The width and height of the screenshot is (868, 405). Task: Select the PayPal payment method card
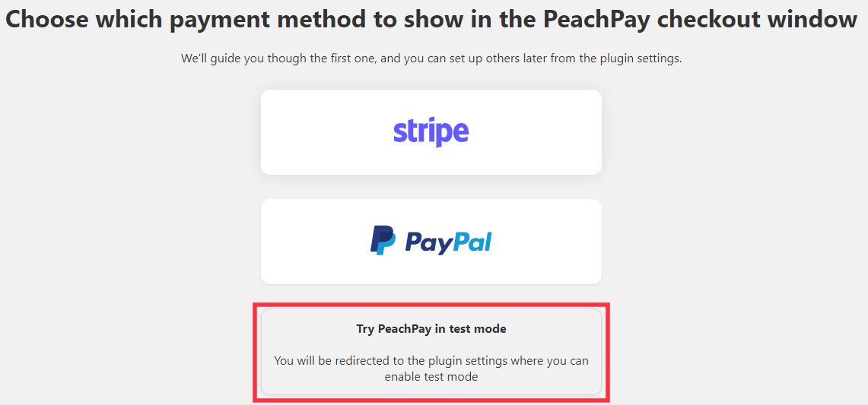tap(431, 242)
